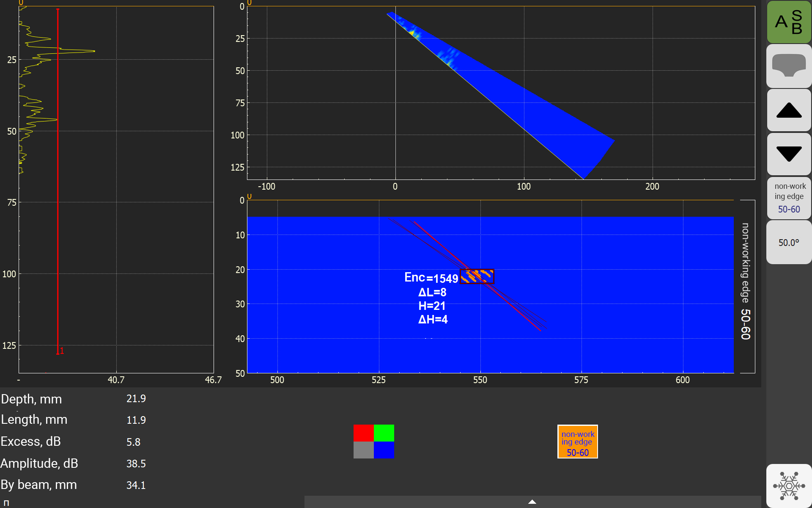This screenshot has height=508, width=812.
Task: Click the gray color swatch
Action: click(x=363, y=450)
